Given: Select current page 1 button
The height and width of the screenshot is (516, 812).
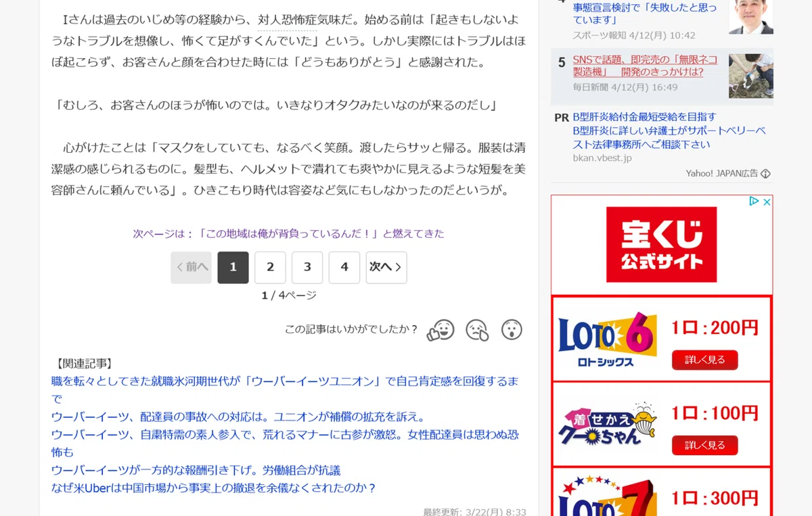Looking at the screenshot, I should 233,267.
